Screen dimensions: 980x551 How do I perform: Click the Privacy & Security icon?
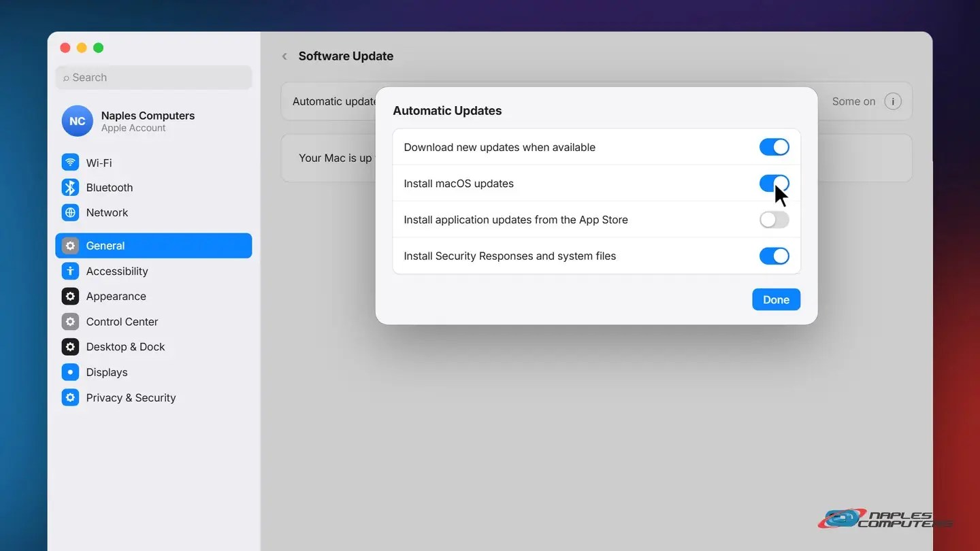(x=70, y=397)
